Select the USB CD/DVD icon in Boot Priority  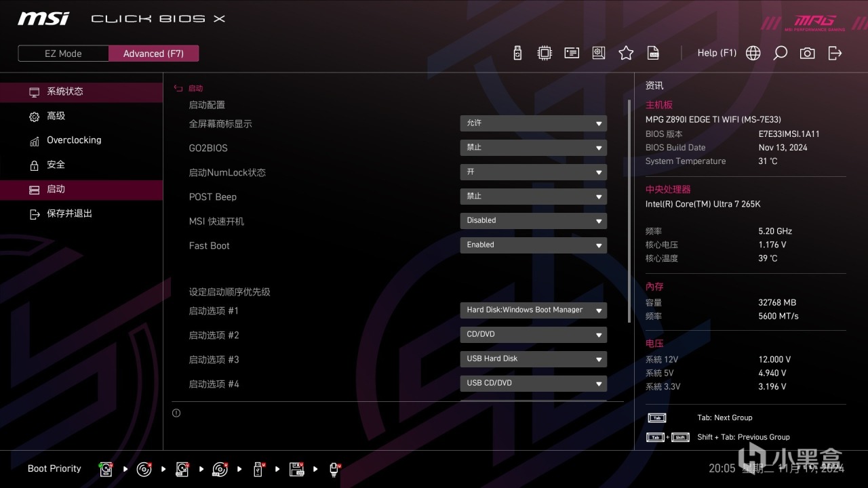pos(220,469)
